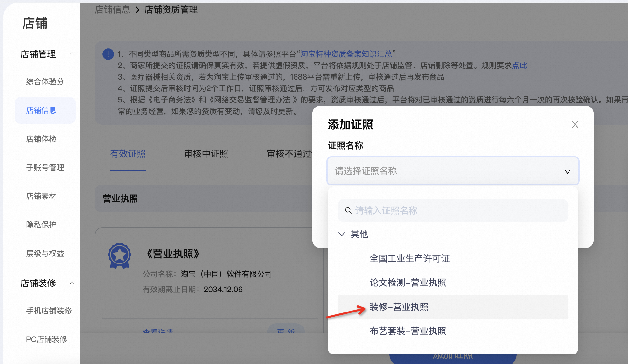
Task: Open 店铺信息 in the sidebar
Action: [x=45, y=110]
